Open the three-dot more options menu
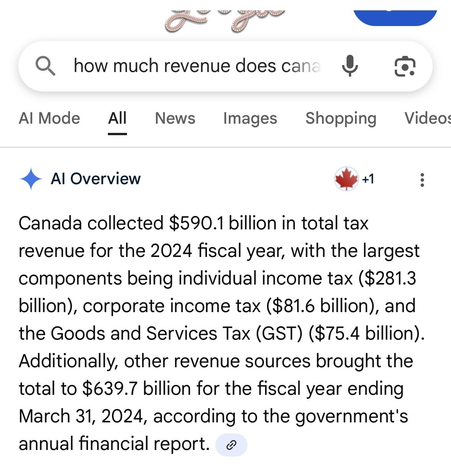Viewport: 451px width, 476px height. (x=422, y=180)
